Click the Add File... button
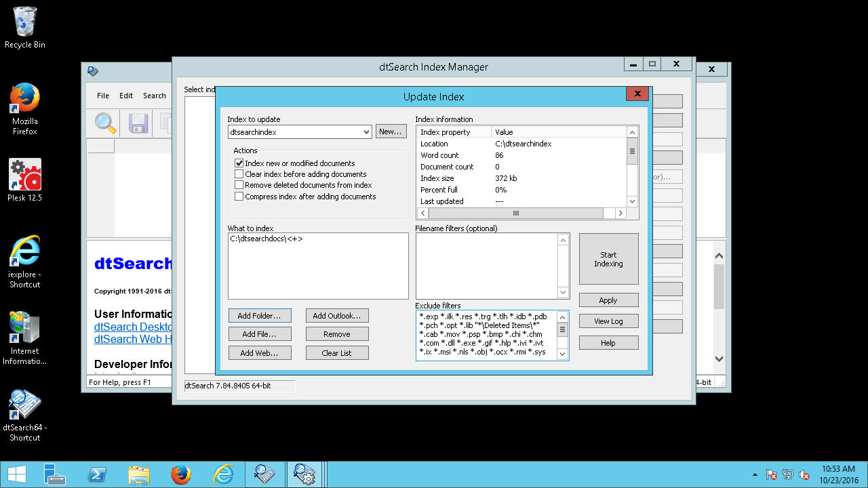 tap(259, 334)
